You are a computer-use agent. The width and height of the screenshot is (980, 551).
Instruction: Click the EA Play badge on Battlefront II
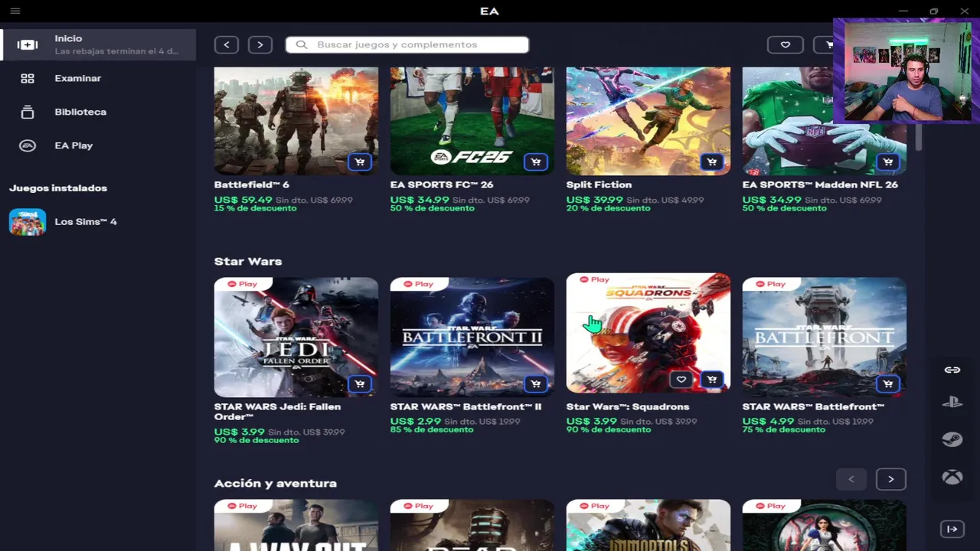418,284
